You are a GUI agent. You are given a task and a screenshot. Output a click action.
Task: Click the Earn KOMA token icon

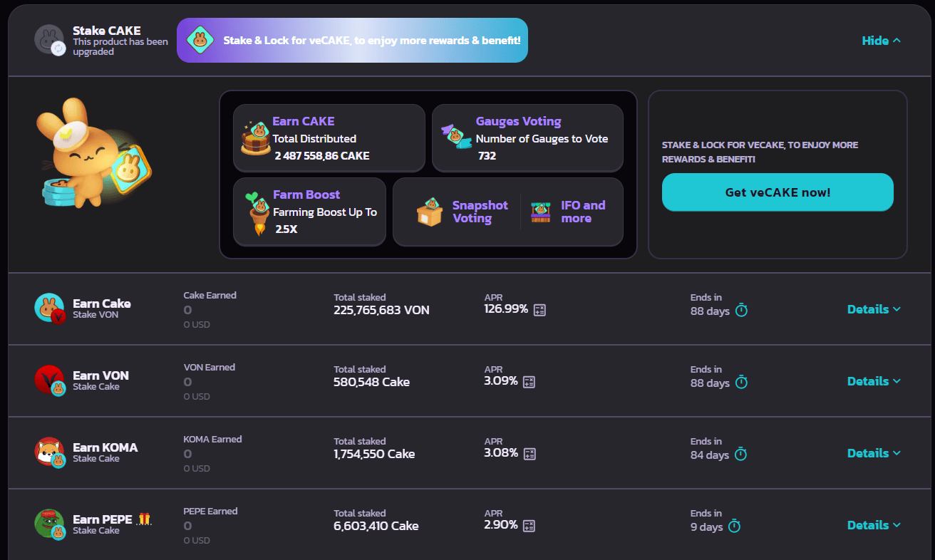tap(50, 452)
